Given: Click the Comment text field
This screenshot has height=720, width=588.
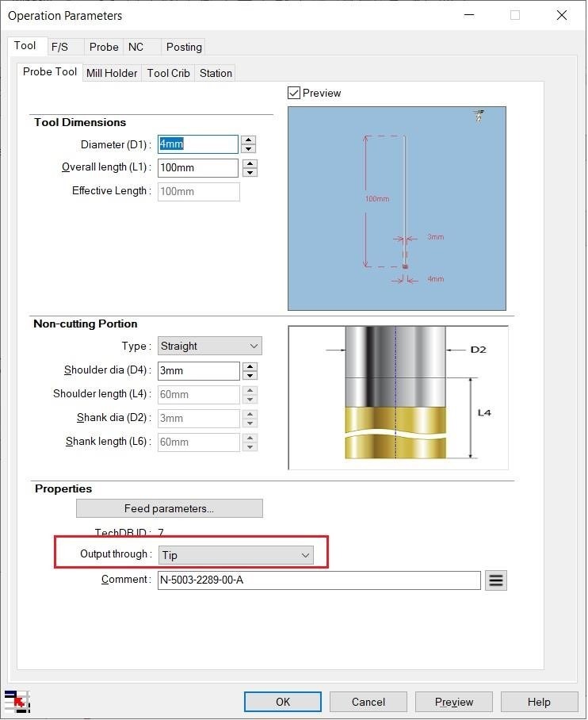Looking at the screenshot, I should 319,580.
